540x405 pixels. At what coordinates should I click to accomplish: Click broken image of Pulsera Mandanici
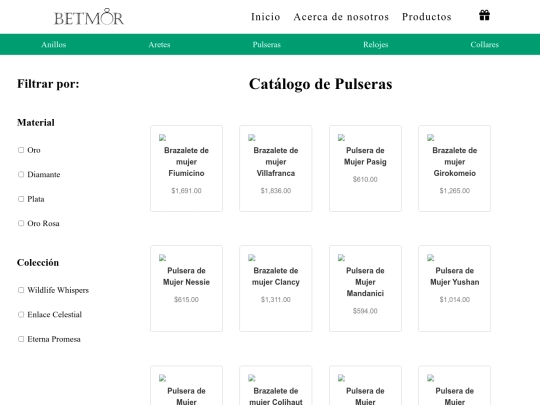pyautogui.click(x=341, y=258)
